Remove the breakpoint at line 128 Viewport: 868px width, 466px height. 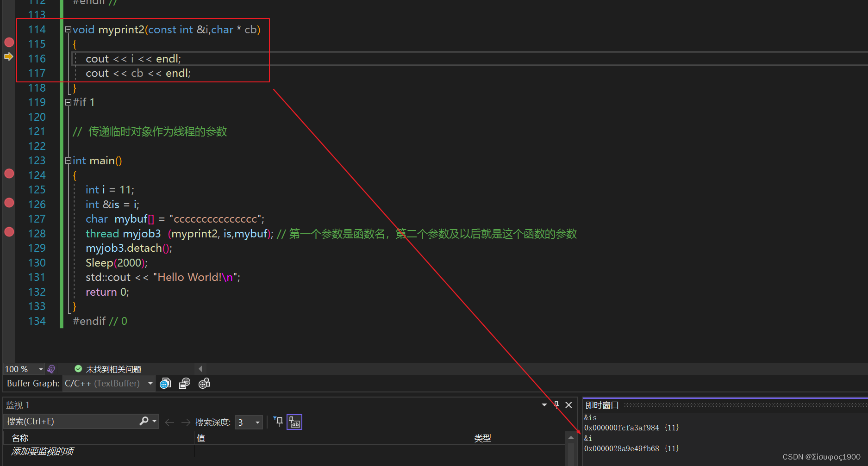pyautogui.click(x=9, y=232)
